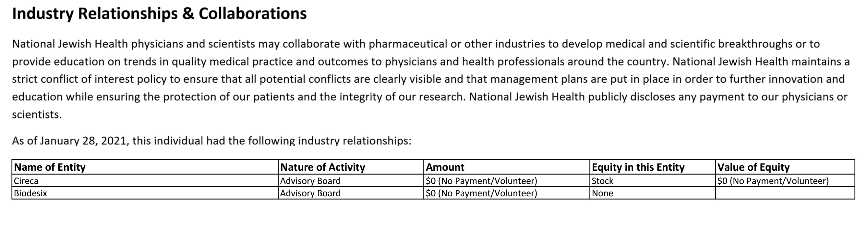Screen dimensions: 868x239
Task: Click the paragraph line starting "National Jewish Health physicians"
Action: (416, 44)
